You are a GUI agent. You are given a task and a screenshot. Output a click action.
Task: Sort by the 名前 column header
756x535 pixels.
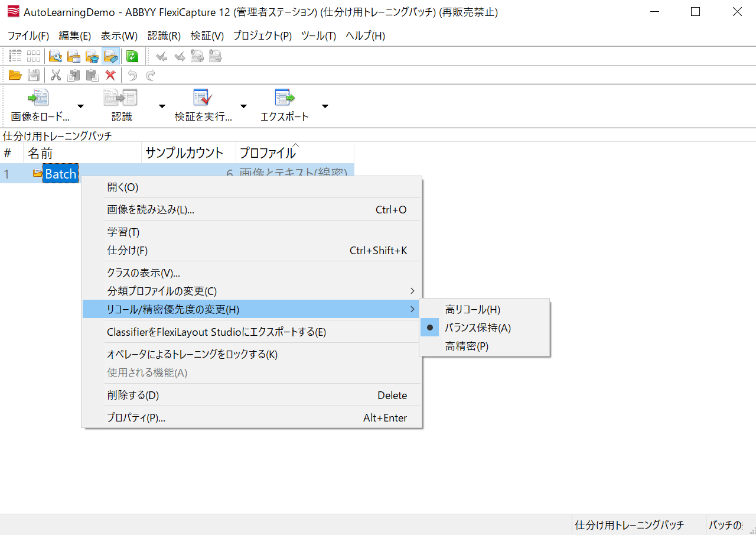tap(83, 153)
